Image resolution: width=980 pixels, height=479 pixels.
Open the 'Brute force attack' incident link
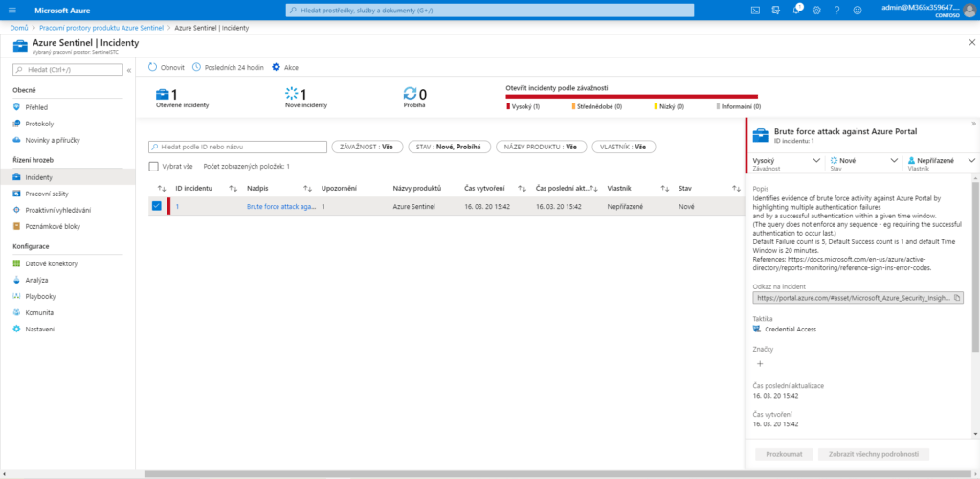pyautogui.click(x=280, y=206)
